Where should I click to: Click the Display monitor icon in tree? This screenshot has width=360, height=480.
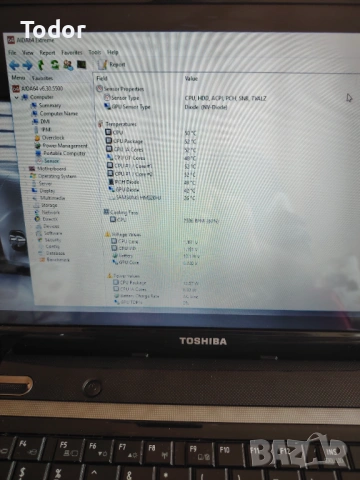(34, 191)
